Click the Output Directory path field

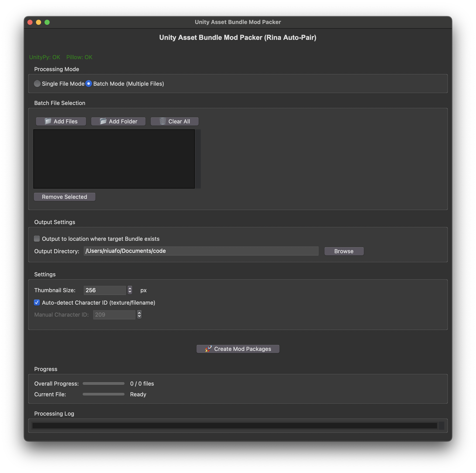click(x=201, y=251)
